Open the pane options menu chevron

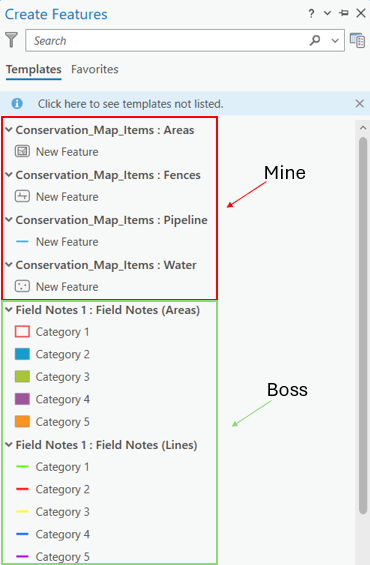pos(327,13)
